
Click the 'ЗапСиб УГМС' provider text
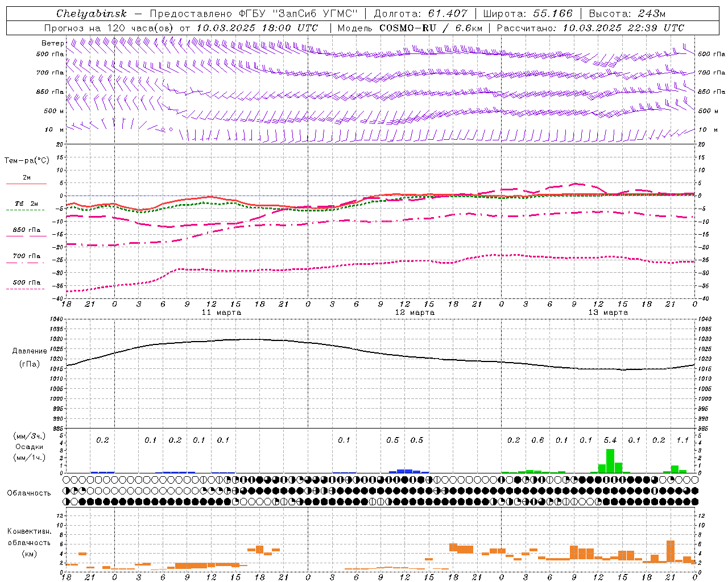tap(315, 14)
